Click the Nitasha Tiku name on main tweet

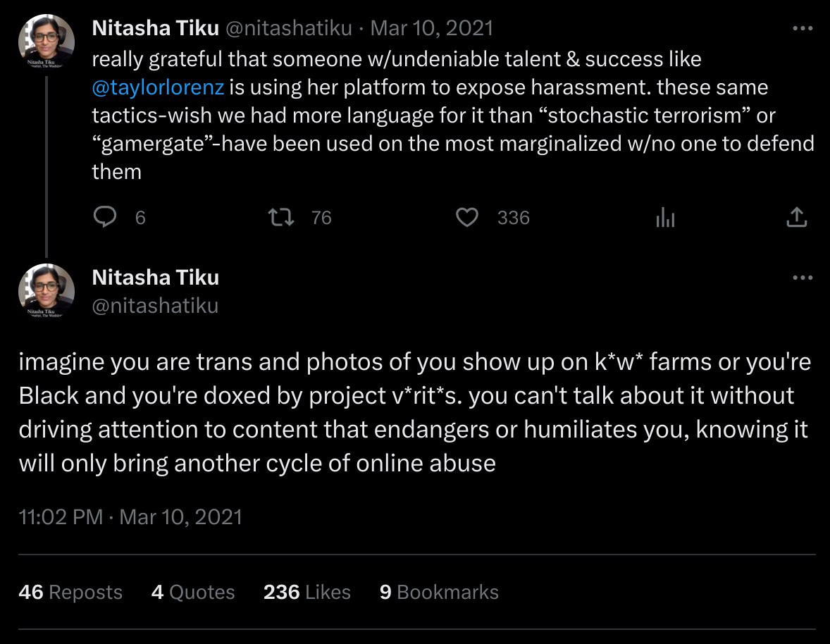(x=155, y=278)
